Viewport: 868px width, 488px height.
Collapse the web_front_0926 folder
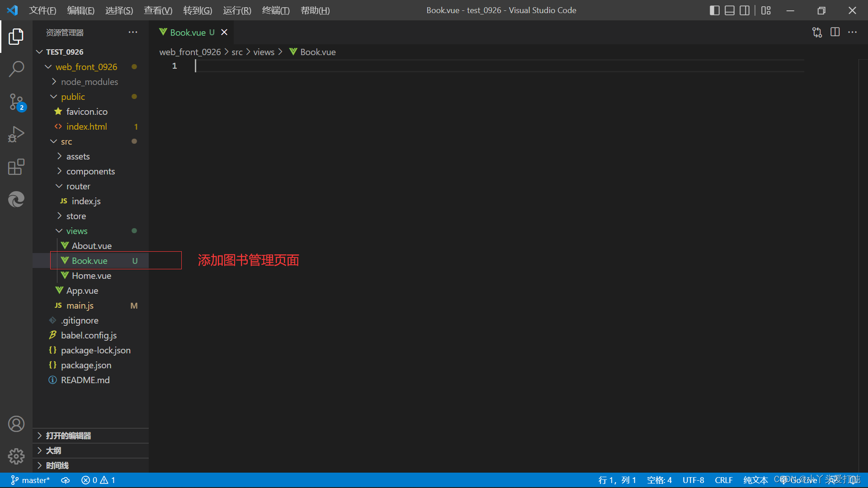[48, 67]
